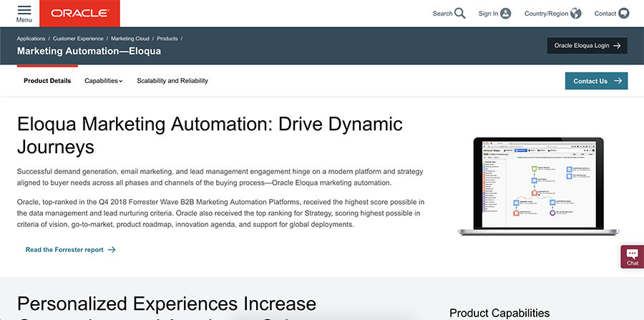This screenshot has width=644, height=320.
Task: Switch to Scalability and Reliability tab
Action: (172, 81)
